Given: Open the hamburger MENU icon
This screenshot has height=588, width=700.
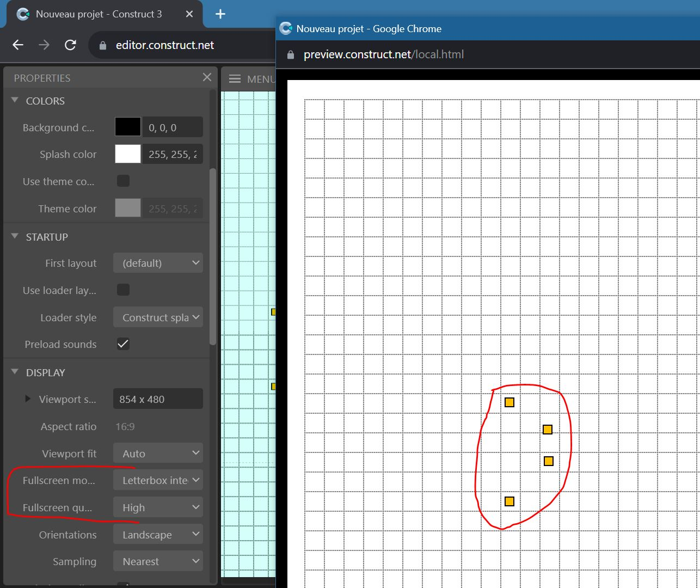Looking at the screenshot, I should tap(235, 79).
